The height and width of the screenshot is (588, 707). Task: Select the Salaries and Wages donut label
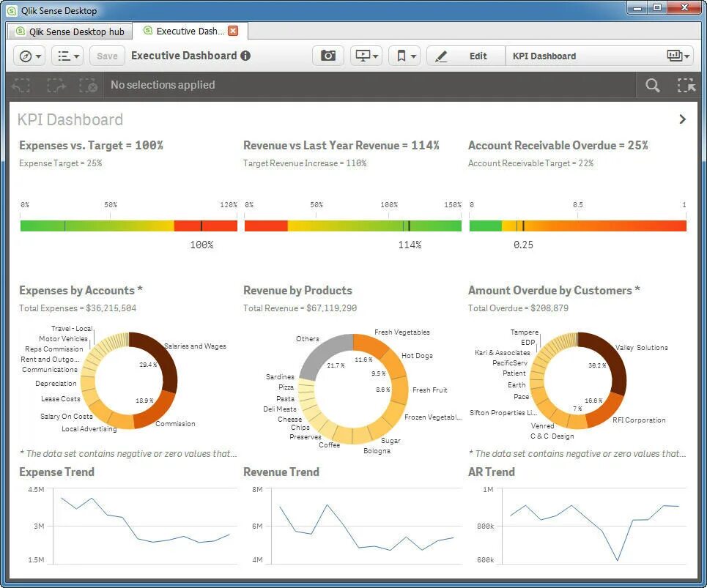point(195,346)
